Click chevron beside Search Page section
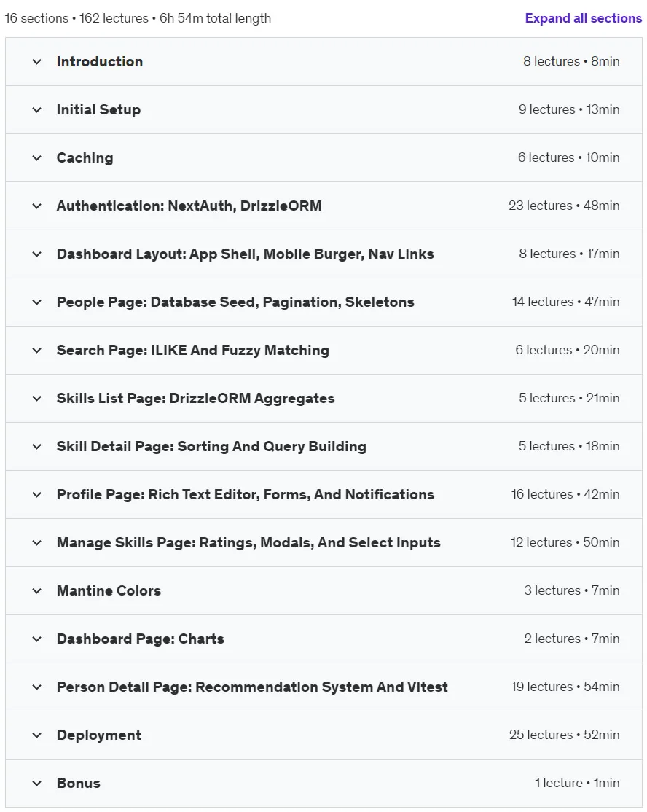This screenshot has height=812, width=647. 36,351
